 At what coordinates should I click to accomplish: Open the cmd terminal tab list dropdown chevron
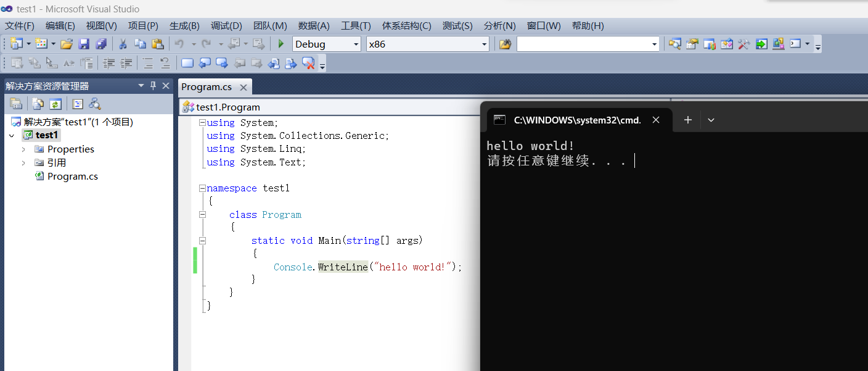tap(711, 120)
